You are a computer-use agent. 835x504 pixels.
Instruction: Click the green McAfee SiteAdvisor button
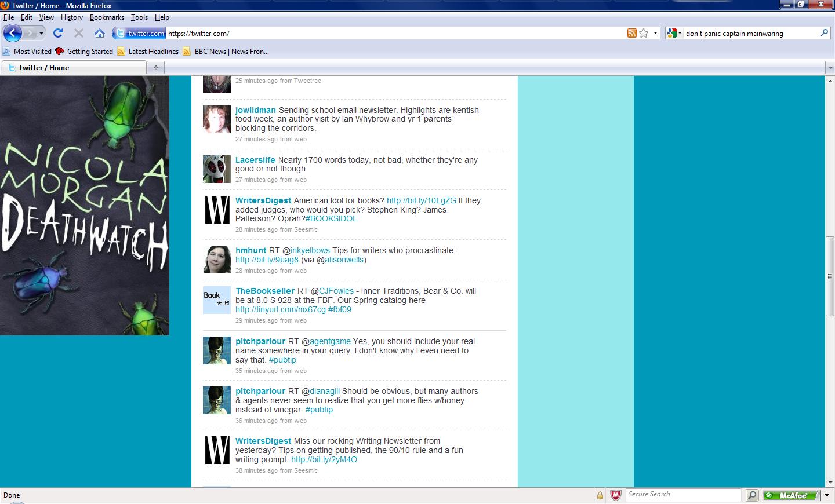[x=792, y=495]
